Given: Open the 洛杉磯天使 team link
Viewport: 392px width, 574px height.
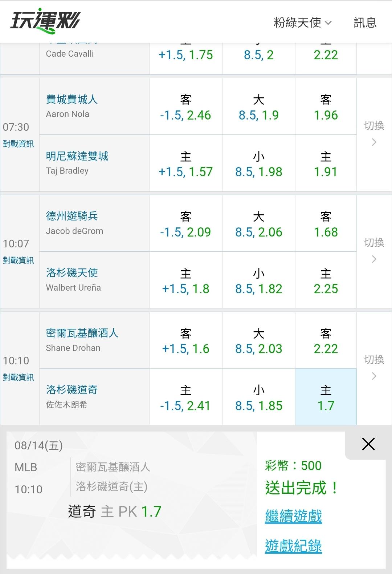Looking at the screenshot, I should [72, 272].
